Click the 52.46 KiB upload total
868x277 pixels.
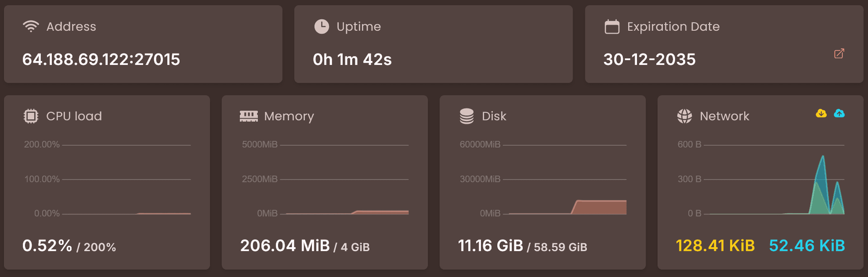pyautogui.click(x=807, y=246)
